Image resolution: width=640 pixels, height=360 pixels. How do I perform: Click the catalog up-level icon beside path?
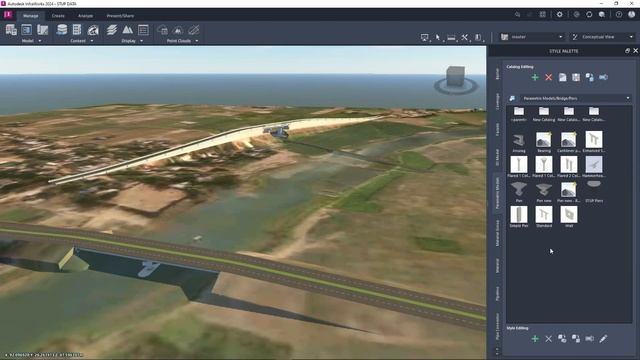pos(512,98)
